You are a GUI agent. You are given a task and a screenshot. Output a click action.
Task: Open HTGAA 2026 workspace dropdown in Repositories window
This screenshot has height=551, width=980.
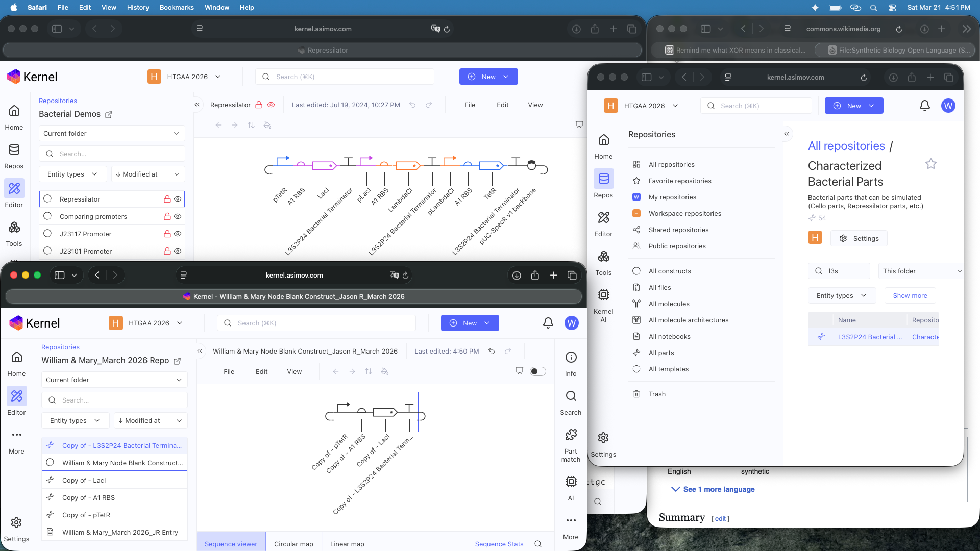click(x=641, y=106)
